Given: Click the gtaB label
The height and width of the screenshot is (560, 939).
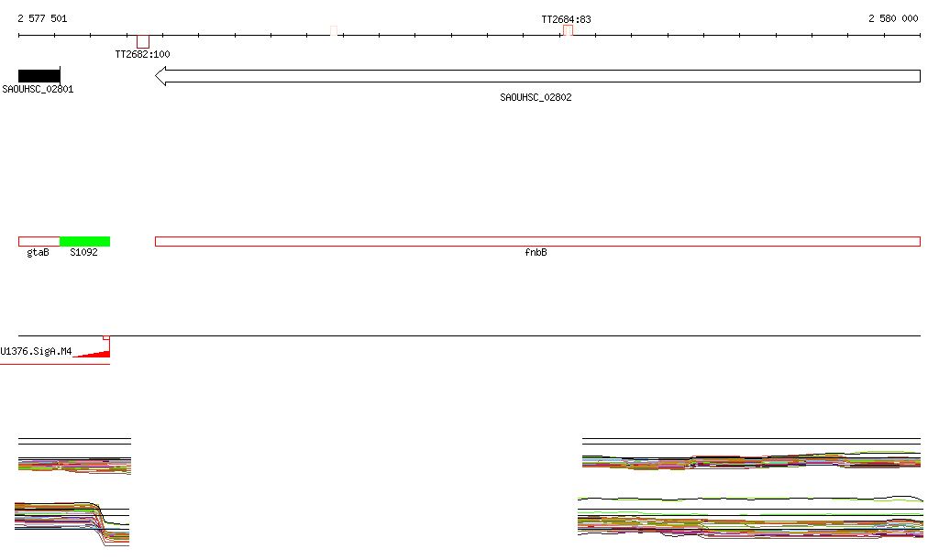Looking at the screenshot, I should 38,252.
